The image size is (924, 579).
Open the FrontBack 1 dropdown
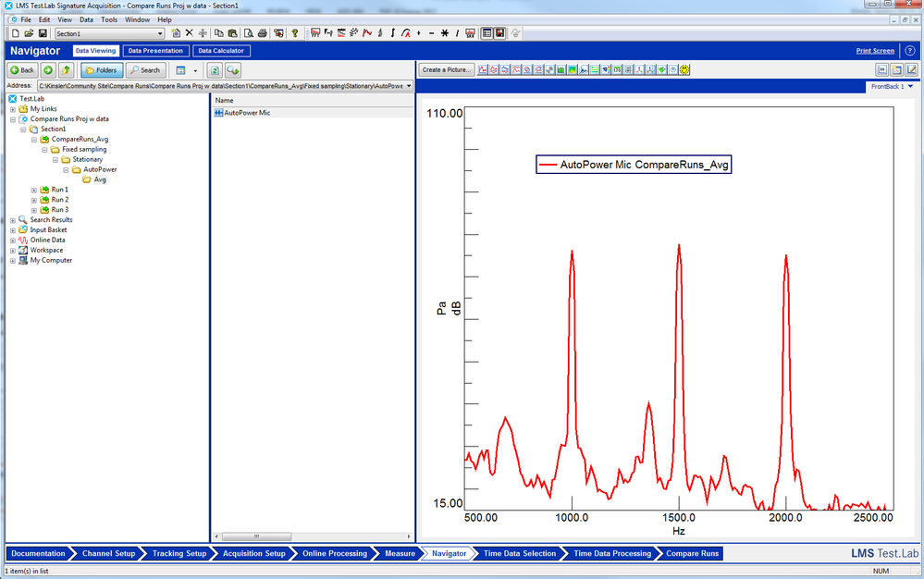tap(910, 87)
